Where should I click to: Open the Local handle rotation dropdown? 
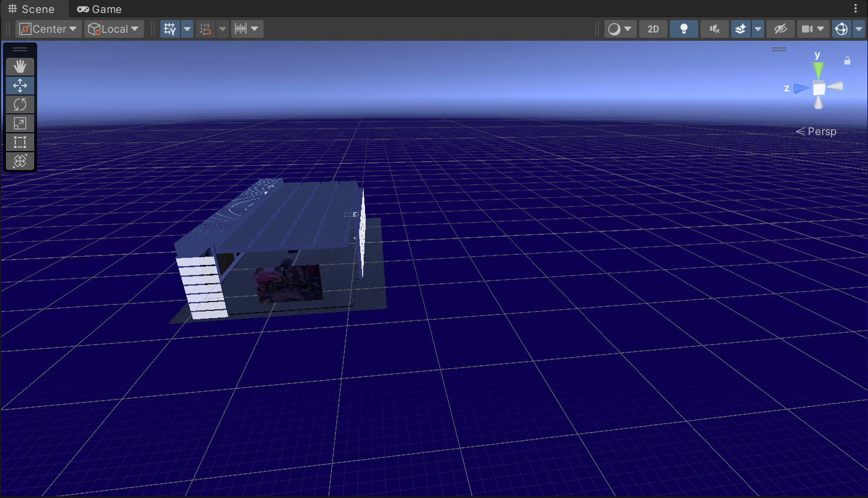(x=114, y=29)
